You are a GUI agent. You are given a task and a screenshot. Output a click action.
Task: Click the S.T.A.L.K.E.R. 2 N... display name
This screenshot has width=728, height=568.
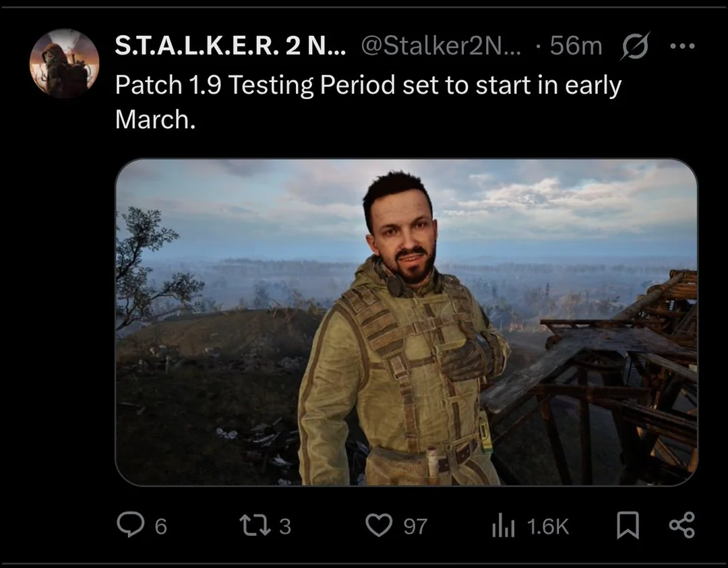tap(230, 46)
